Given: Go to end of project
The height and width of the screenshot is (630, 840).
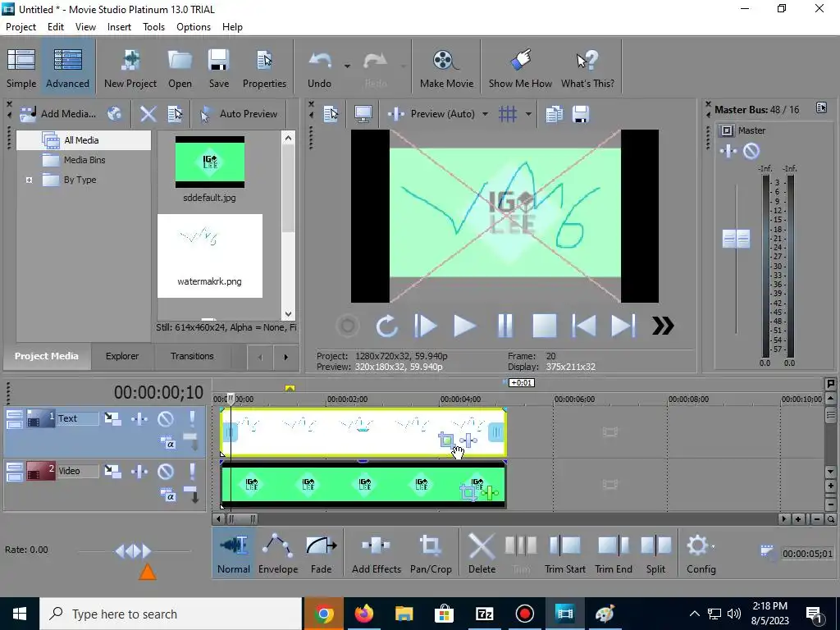Looking at the screenshot, I should [x=623, y=325].
